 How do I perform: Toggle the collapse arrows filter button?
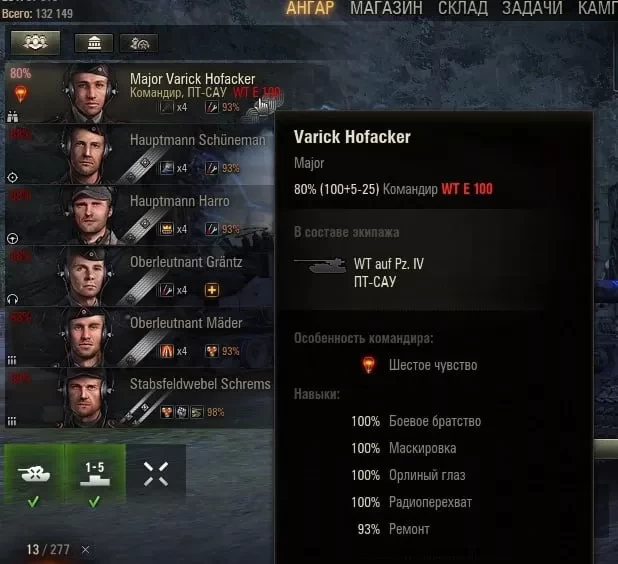[156, 474]
